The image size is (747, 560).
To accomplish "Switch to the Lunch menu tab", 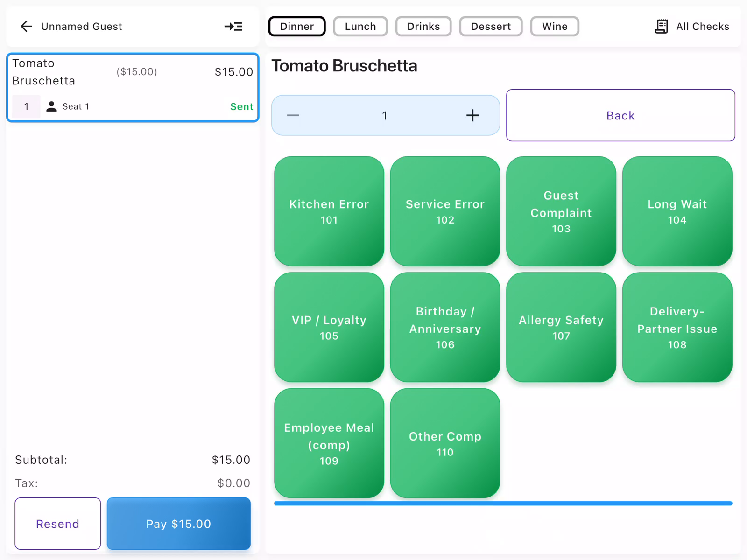I will (x=360, y=27).
